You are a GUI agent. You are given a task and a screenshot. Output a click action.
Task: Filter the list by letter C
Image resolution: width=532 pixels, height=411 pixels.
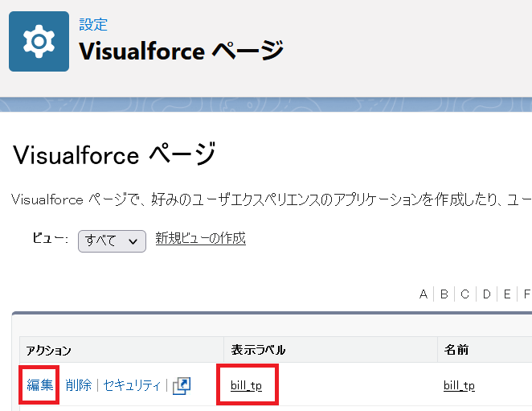pyautogui.click(x=464, y=294)
